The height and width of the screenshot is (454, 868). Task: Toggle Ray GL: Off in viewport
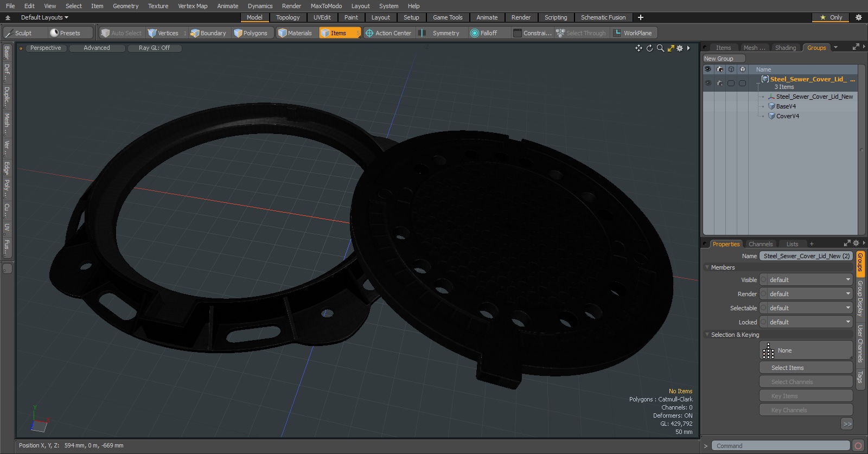(154, 48)
